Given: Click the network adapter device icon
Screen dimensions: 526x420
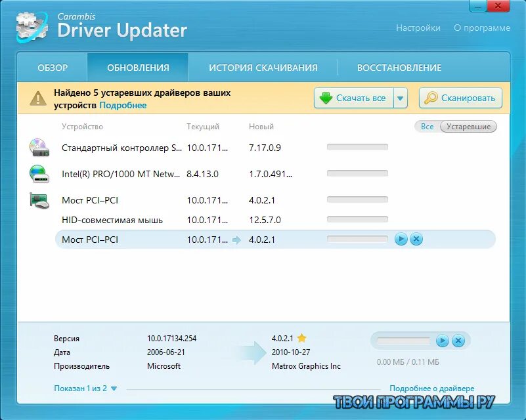Looking at the screenshot, I should [39, 174].
